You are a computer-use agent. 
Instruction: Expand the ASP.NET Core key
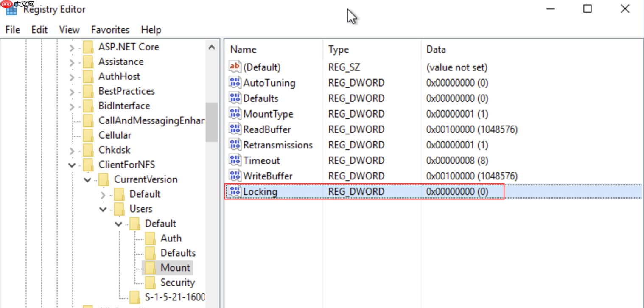point(72,48)
